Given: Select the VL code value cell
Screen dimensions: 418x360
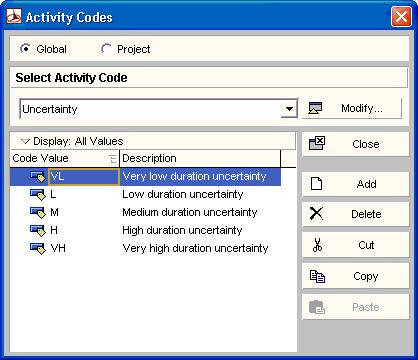Looking at the screenshot, I should 84,177.
